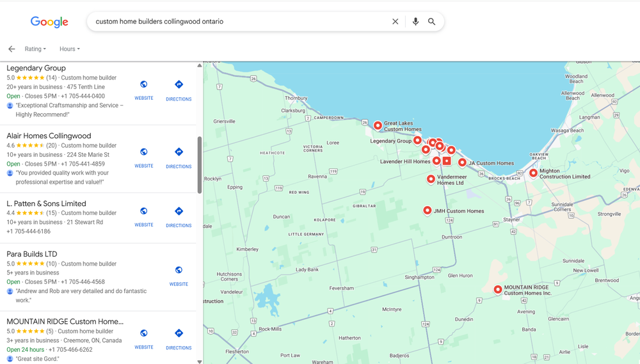This screenshot has height=364, width=640.
Task: Open the L. Patten & Sons Limited listing
Action: coord(46,203)
